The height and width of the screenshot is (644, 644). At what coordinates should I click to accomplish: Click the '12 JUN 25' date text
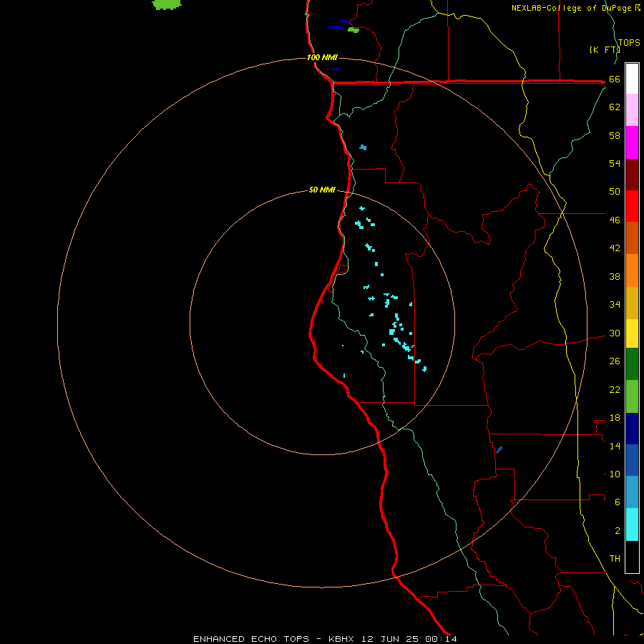pyautogui.click(x=390, y=639)
